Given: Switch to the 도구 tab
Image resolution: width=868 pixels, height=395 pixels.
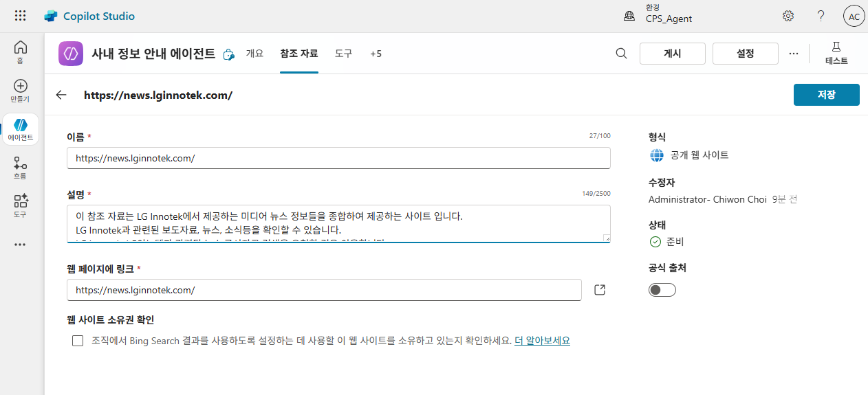Looking at the screenshot, I should pyautogui.click(x=343, y=54).
